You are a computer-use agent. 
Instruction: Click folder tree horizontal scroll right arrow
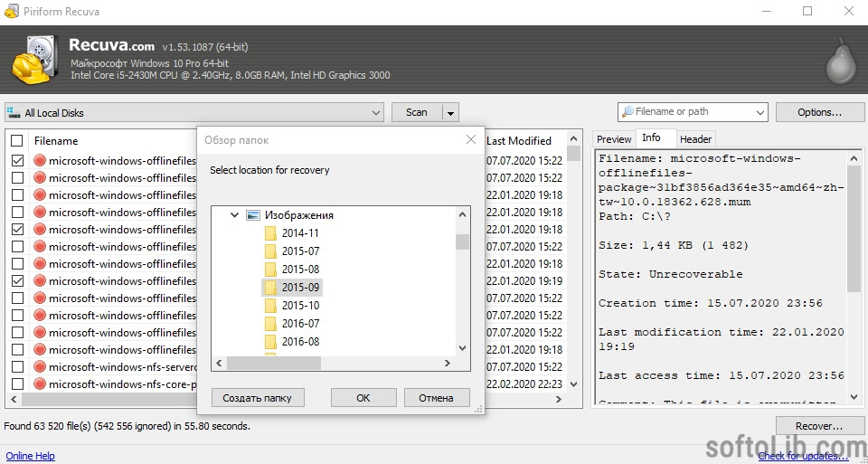448,364
